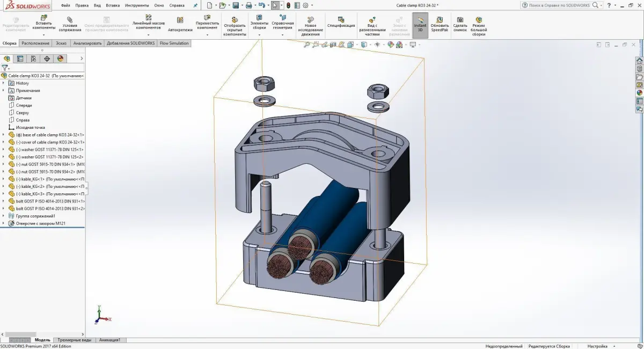
Task: Click Smart Fasteners (Автокрепежи) icon
Action: (180, 20)
